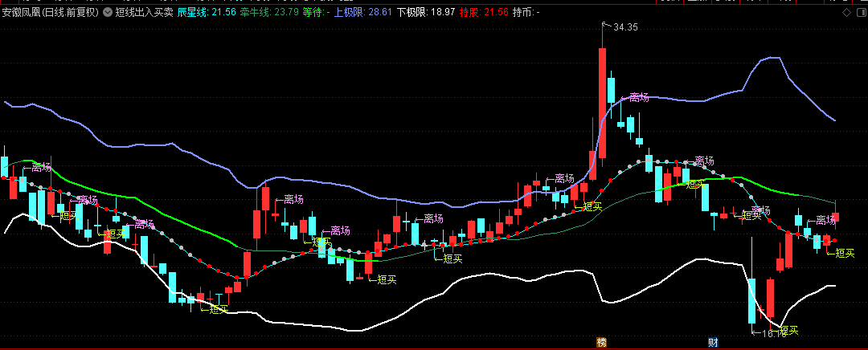Screen dimensions: 868x350
Task: Click the square panel icon at top right
Action: [x=860, y=12]
